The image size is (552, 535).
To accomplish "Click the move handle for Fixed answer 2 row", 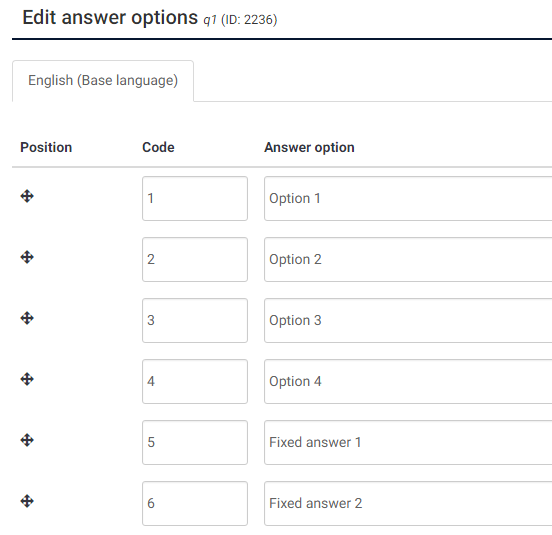I will 27,501.
